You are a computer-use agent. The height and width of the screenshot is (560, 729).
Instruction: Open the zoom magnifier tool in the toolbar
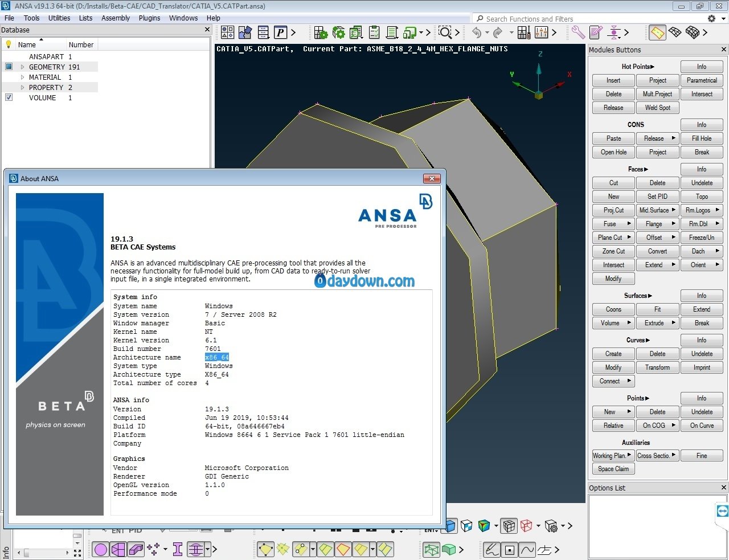445,32
